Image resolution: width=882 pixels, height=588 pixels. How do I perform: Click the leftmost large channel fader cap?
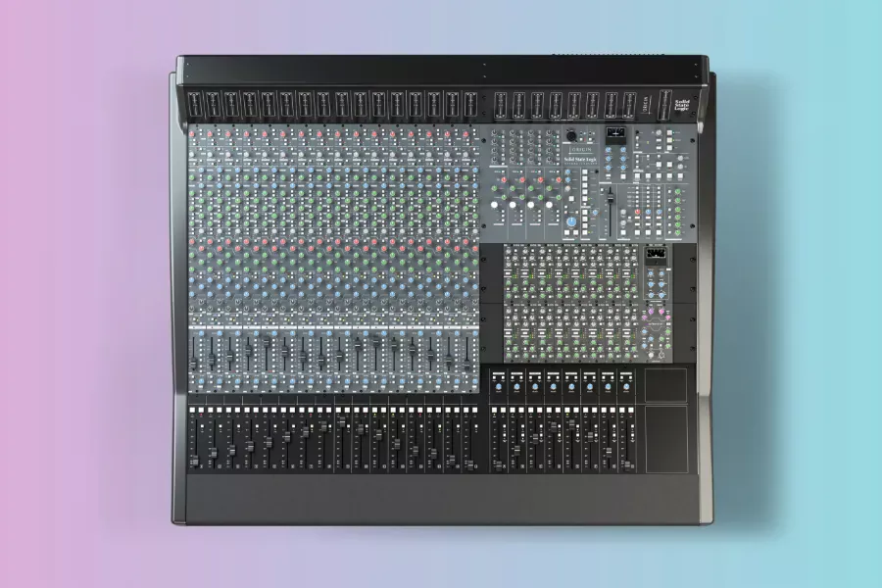click(195, 461)
